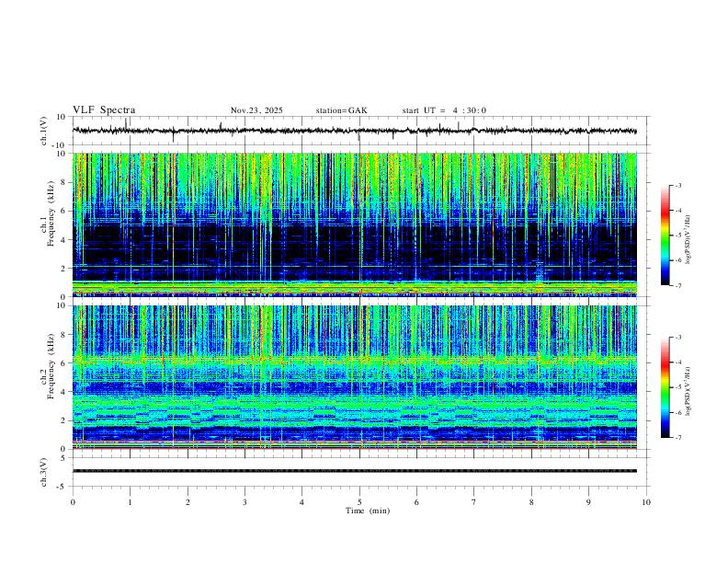Image resolution: width=728 pixels, height=563 pixels.
Task: Click inside the ch.1 spectrogram panel
Action: (x=355, y=224)
